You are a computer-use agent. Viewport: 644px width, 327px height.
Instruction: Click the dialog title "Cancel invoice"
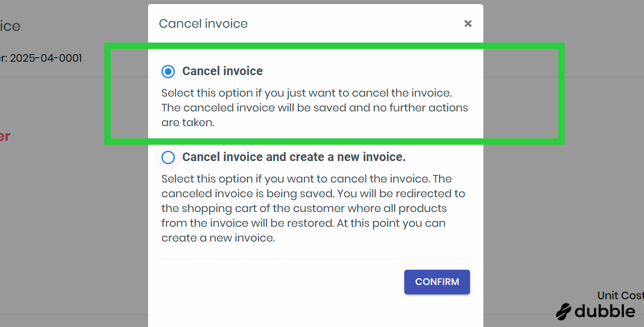tap(203, 24)
